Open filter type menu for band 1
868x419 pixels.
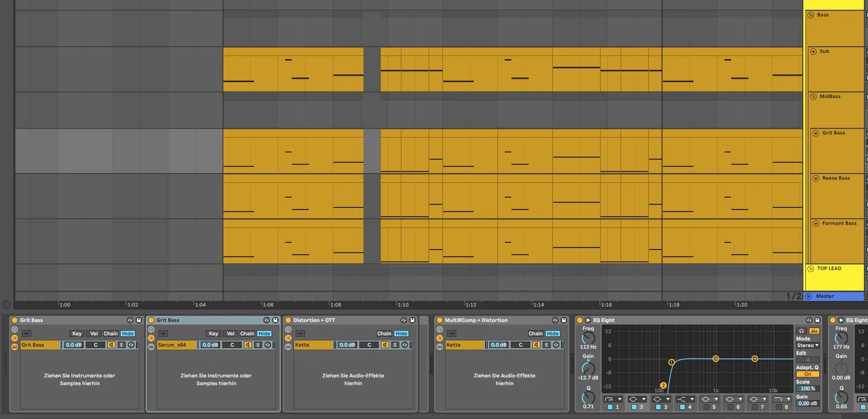coord(613,399)
